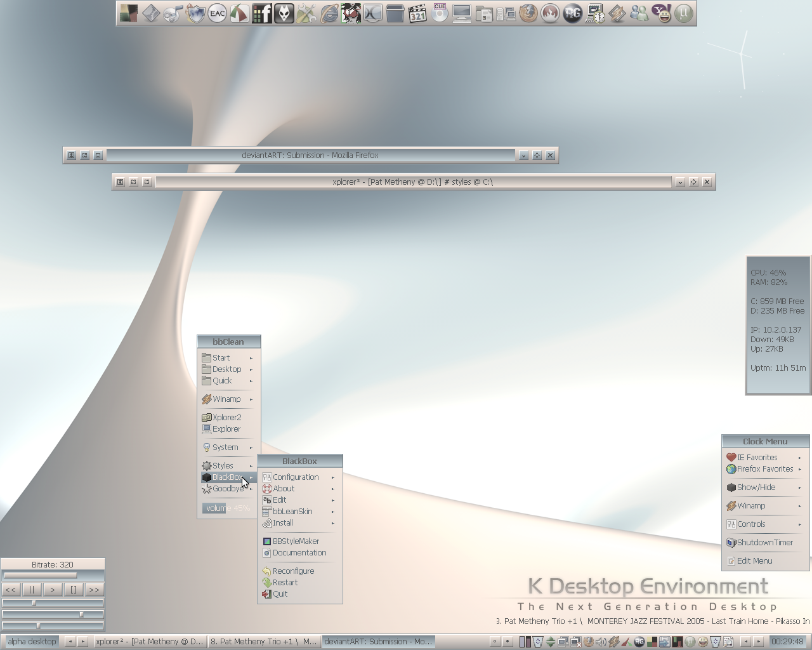
Task: Open Firefox Favorites in Clock Menu
Action: coord(765,469)
